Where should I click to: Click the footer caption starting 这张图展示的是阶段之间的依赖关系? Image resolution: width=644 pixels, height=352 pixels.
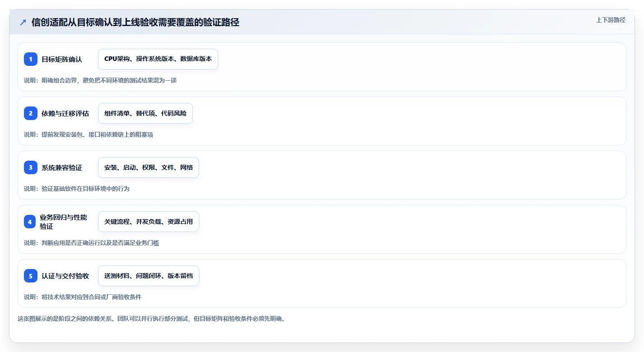(151, 319)
